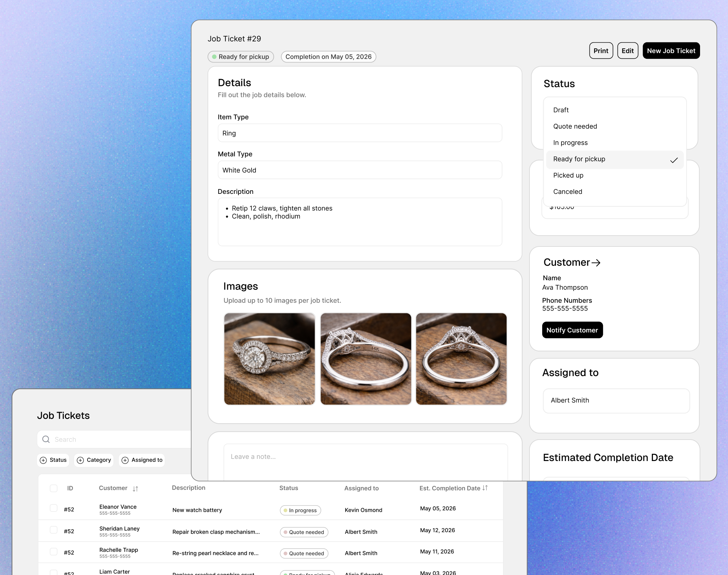Check the checkbox for Rachelle Trapp's row
Viewport: 728px width, 575px height.
point(54,552)
